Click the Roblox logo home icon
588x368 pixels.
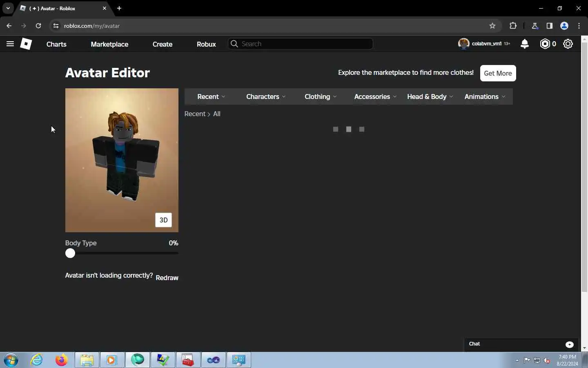tap(26, 44)
